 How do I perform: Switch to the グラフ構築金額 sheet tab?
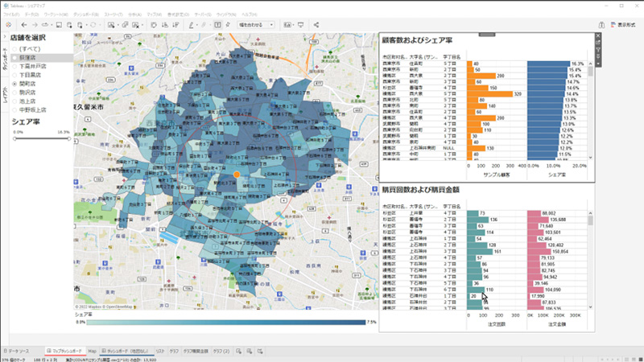pos(196,352)
